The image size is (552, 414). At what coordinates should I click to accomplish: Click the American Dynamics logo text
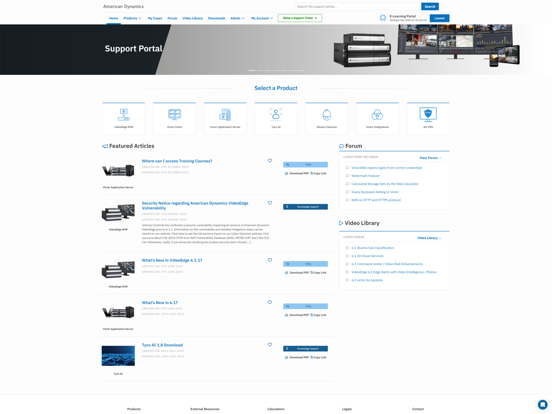[x=123, y=6]
